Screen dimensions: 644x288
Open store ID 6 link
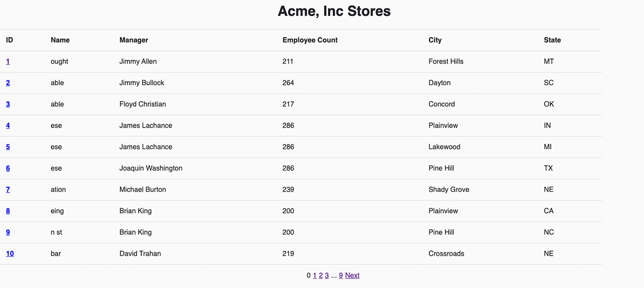pos(8,168)
